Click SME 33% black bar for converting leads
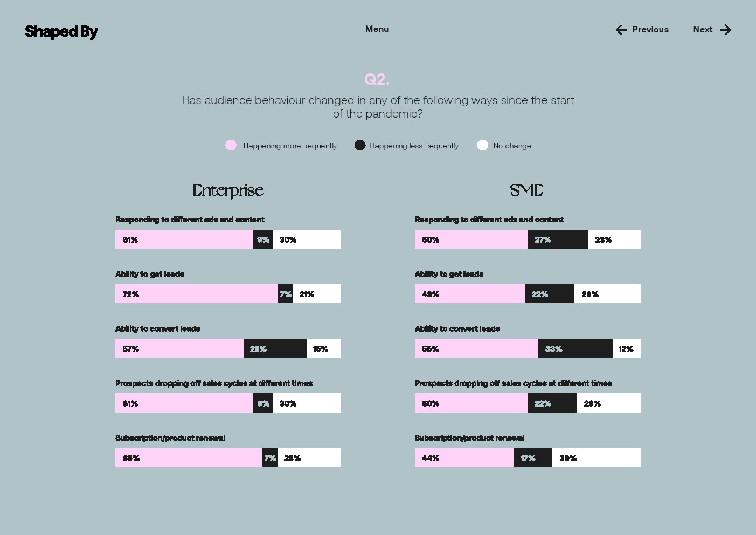Image resolution: width=756 pixels, height=535 pixels. (x=575, y=348)
